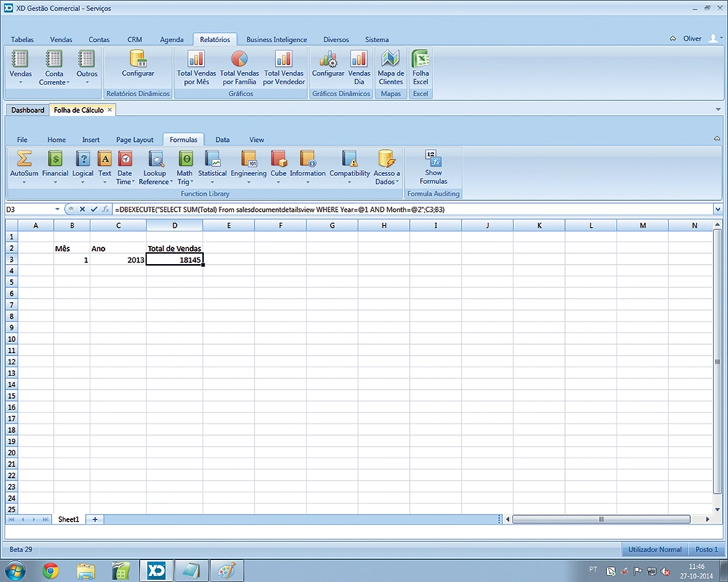Click the Statistical functions icon

213,159
